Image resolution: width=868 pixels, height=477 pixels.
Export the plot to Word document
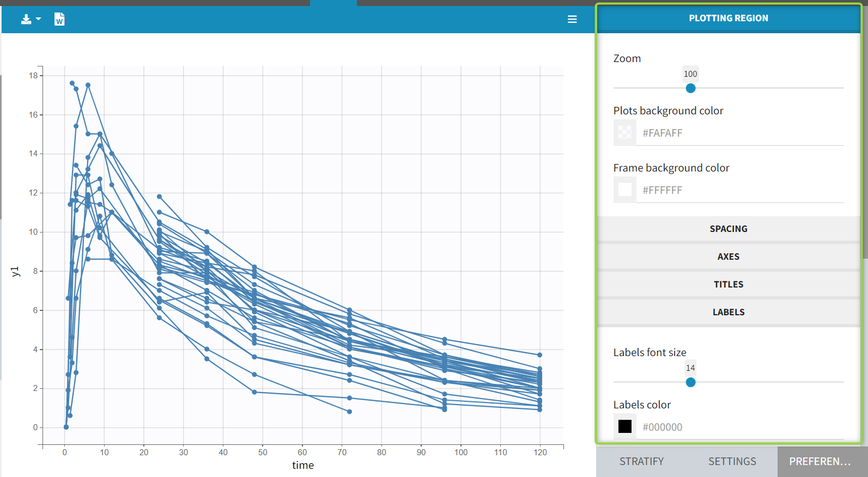[59, 20]
